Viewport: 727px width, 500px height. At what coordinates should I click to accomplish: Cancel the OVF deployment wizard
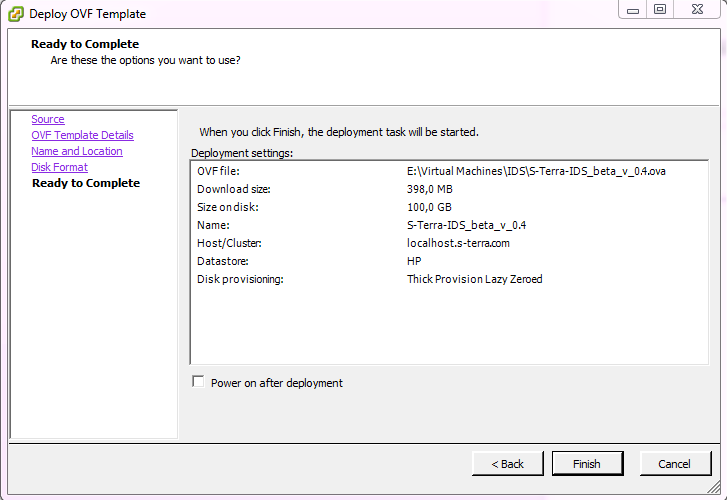(675, 464)
